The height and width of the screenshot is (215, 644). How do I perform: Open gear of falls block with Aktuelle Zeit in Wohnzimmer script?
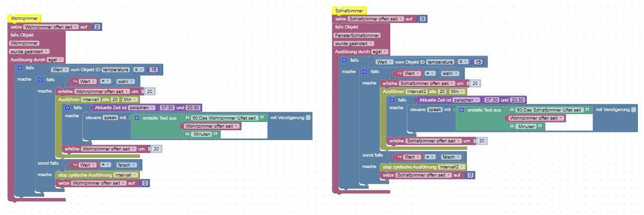tap(67, 108)
